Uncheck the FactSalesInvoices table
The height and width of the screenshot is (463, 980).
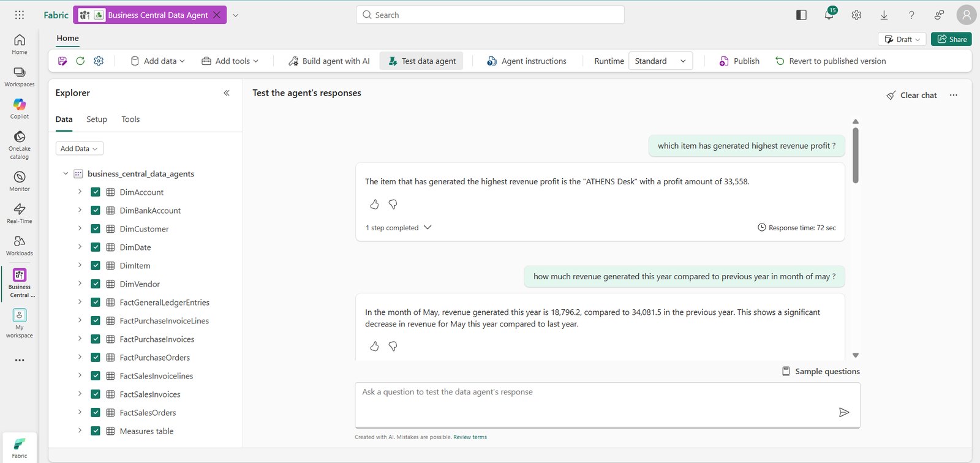coord(96,394)
